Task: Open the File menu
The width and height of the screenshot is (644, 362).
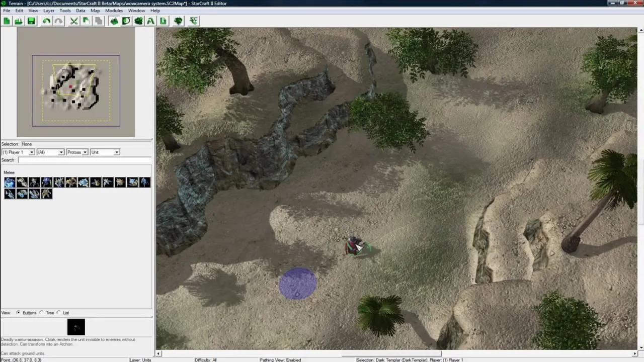Action: [7, 11]
